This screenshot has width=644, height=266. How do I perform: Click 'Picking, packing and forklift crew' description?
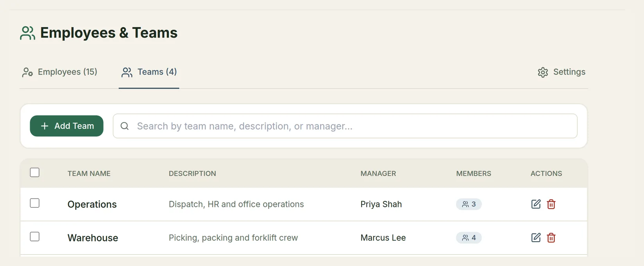pos(233,238)
